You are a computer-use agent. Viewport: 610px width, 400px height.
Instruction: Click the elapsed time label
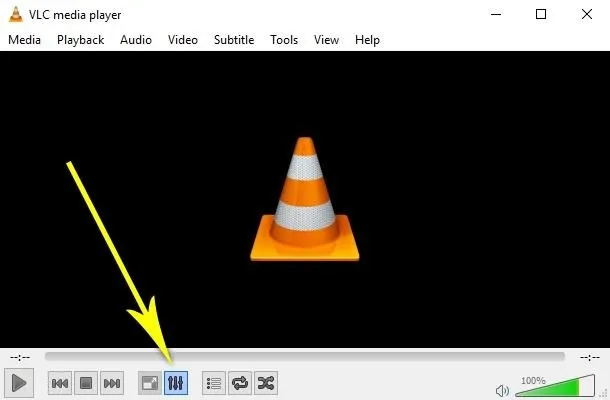tap(20, 357)
